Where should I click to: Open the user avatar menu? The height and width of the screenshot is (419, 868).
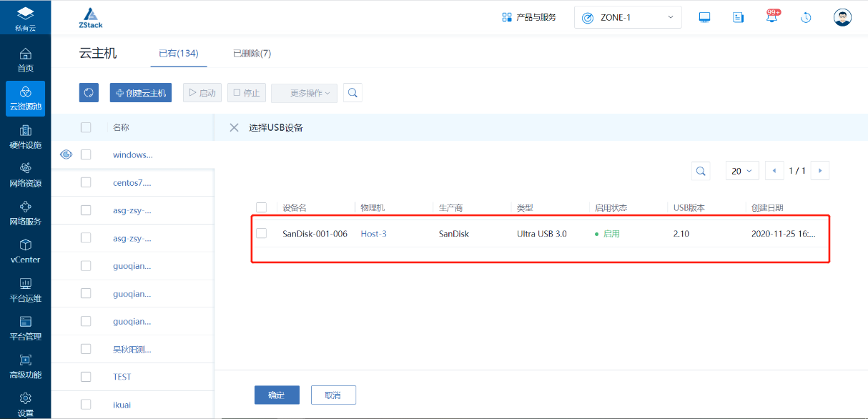(x=842, y=17)
